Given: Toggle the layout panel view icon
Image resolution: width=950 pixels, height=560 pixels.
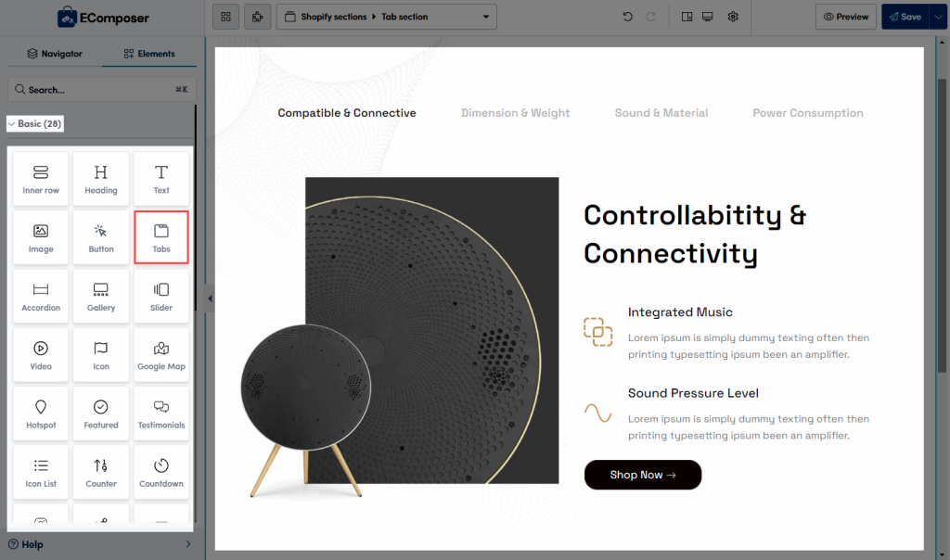Looking at the screenshot, I should coord(687,17).
